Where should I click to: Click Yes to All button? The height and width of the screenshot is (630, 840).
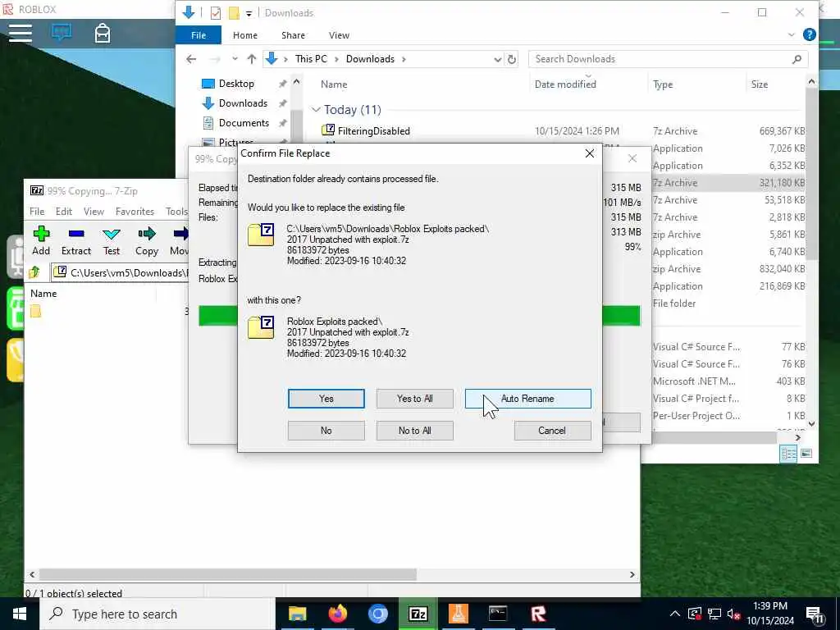click(x=414, y=399)
